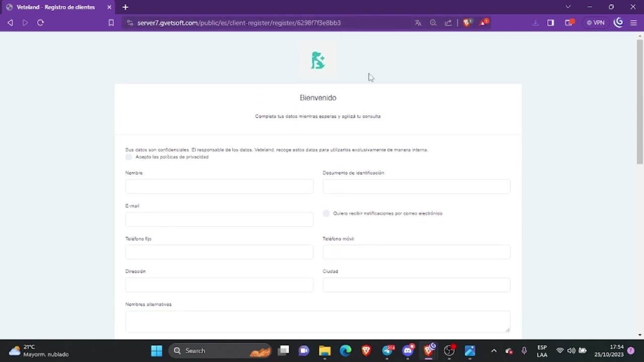Click the address bar URL
This screenshot has height=362, width=644.
[239, 23]
